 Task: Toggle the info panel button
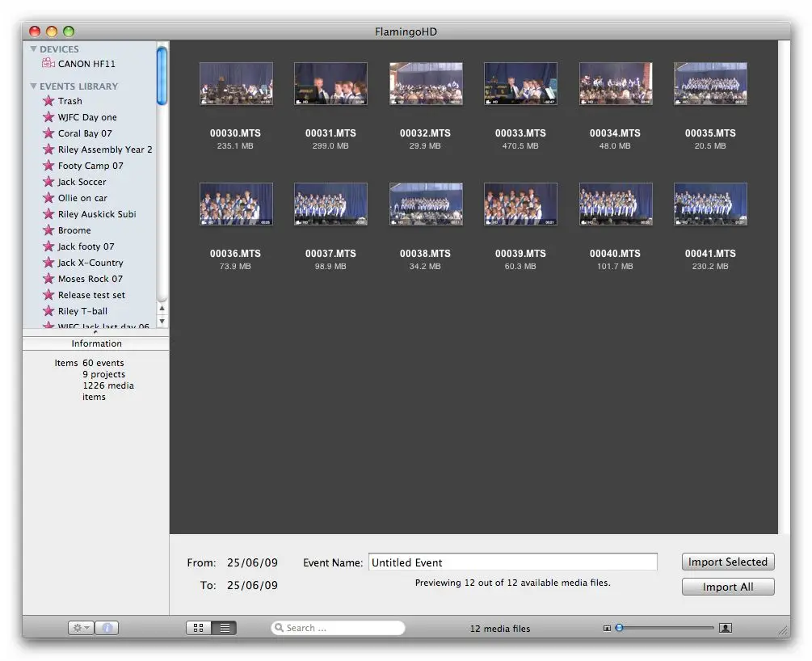107,628
